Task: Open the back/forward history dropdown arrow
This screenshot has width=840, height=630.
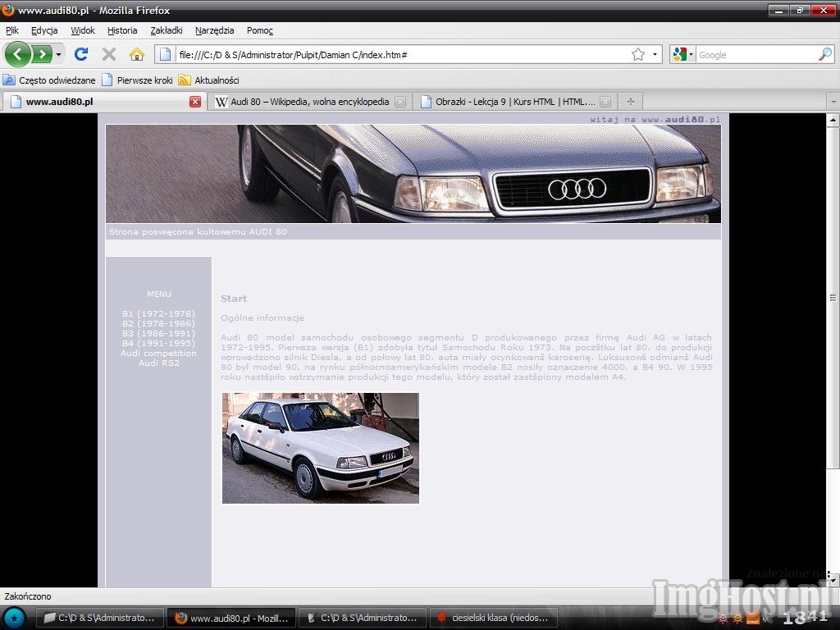Action: (58, 55)
